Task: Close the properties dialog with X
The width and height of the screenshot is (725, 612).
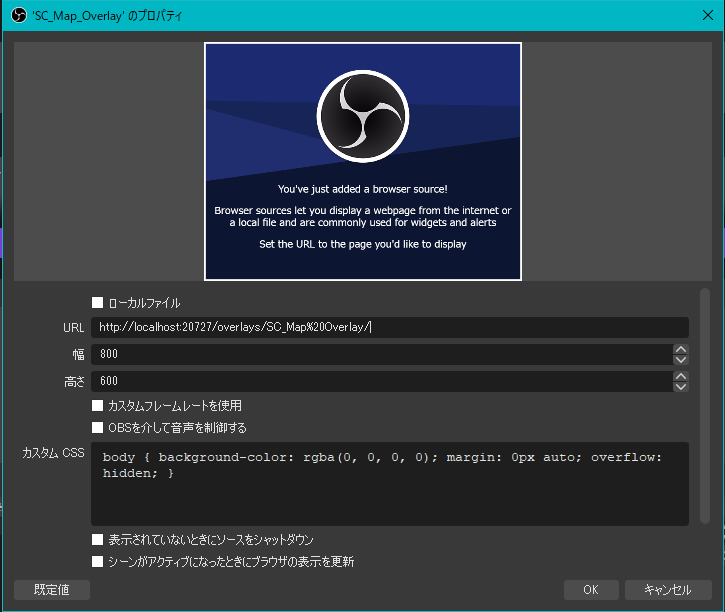Action: (707, 15)
